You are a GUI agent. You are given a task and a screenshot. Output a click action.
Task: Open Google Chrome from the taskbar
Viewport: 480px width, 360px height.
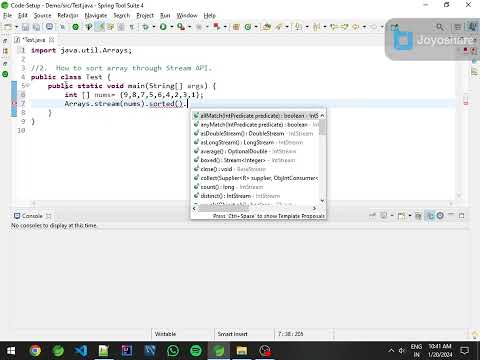(x=35, y=351)
